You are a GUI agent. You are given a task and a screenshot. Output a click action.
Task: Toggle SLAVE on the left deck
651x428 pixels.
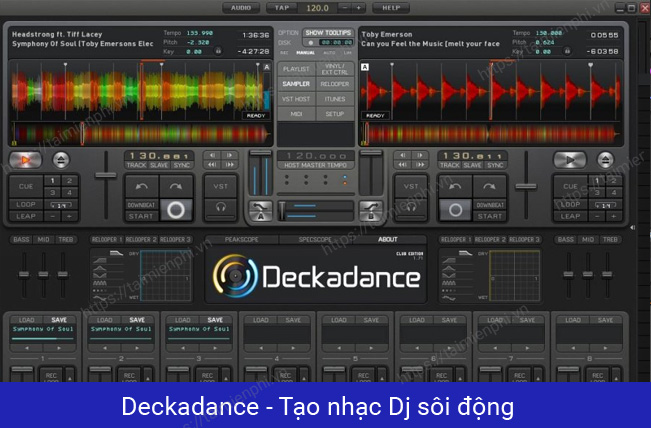(159, 165)
